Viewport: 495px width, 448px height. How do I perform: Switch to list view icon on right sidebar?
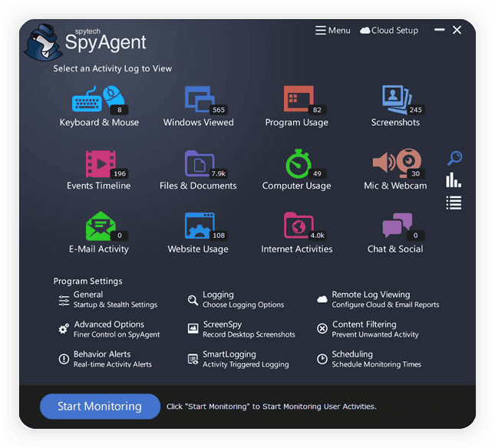pos(454,203)
